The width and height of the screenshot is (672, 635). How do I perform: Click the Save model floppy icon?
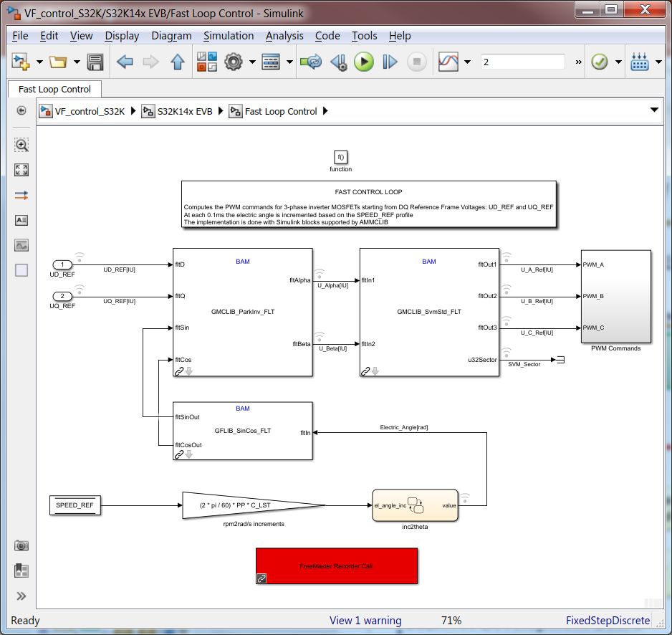95,62
